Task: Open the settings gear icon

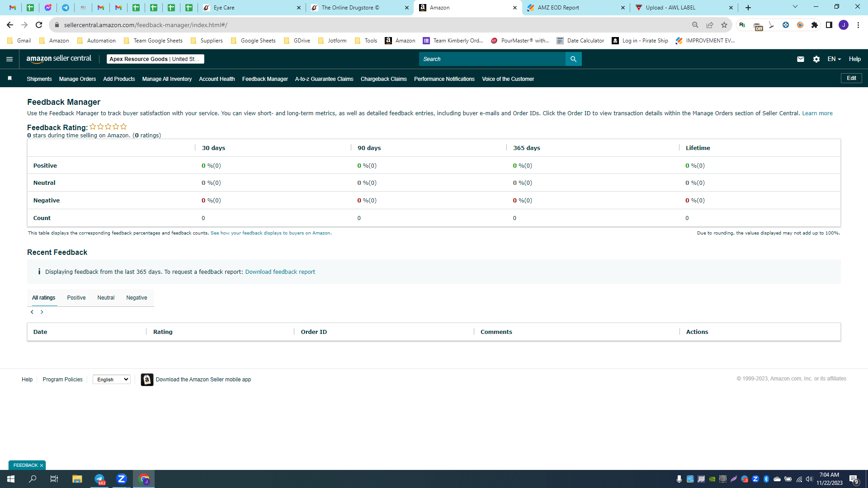Action: (x=816, y=59)
